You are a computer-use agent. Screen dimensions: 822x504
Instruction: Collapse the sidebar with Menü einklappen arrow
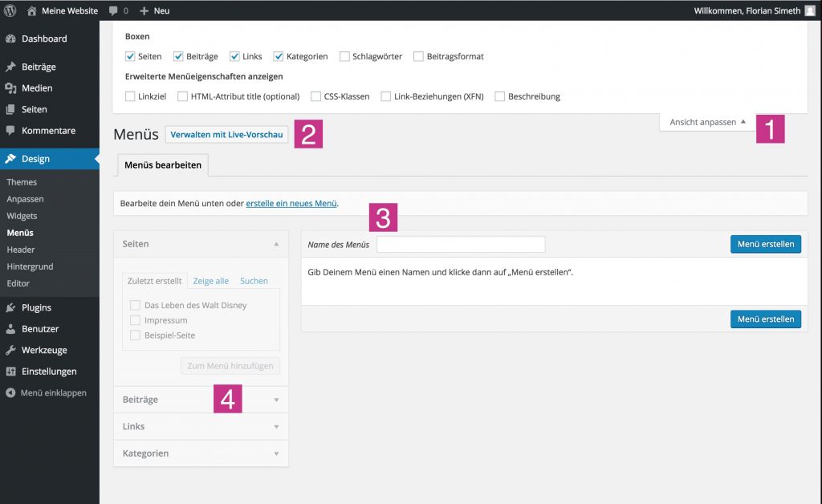(x=10, y=393)
